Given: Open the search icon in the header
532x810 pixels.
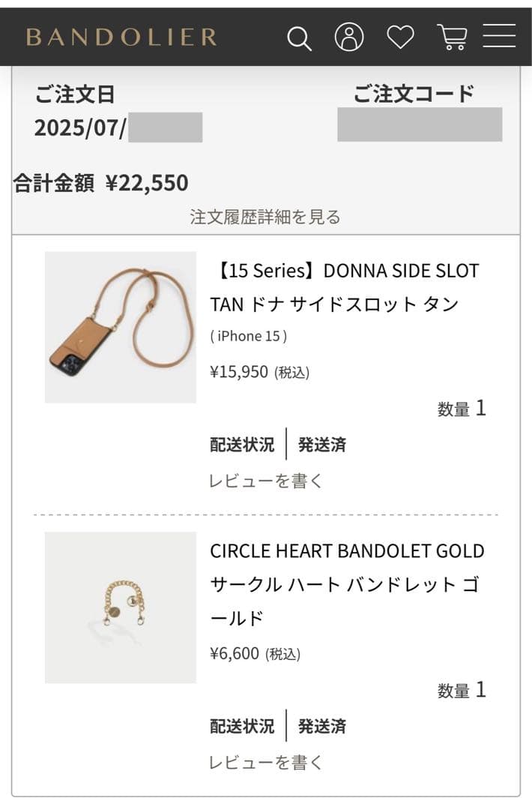Looking at the screenshot, I should [x=300, y=37].
